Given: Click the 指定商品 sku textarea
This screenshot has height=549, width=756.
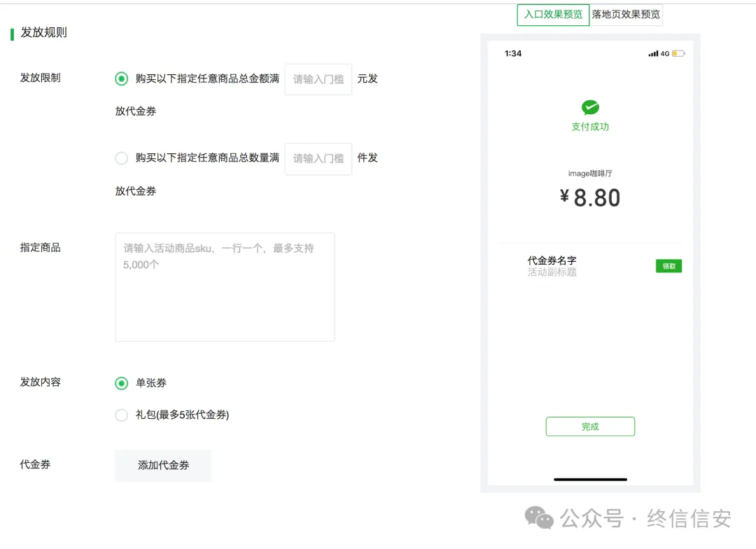Looking at the screenshot, I should point(225,287).
